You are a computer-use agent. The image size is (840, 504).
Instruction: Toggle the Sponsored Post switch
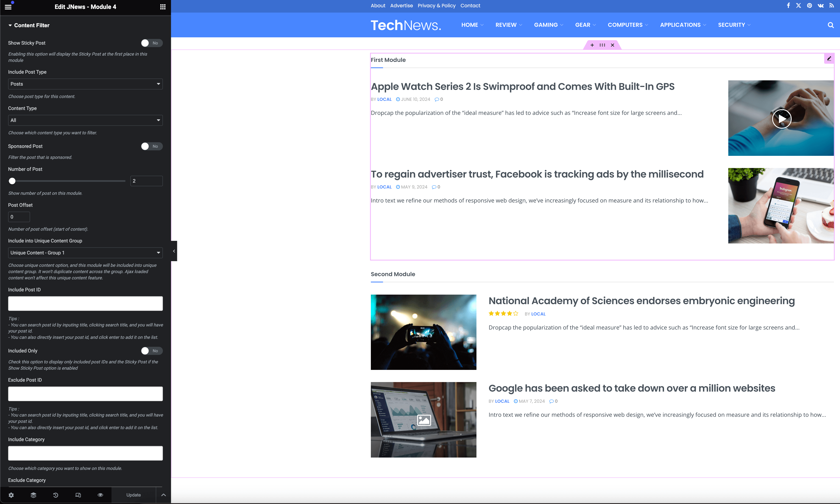pos(152,146)
